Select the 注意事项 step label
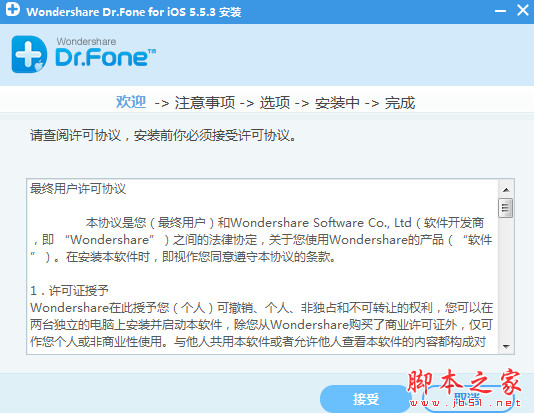Image resolution: width=534 pixels, height=414 pixels. click(205, 102)
